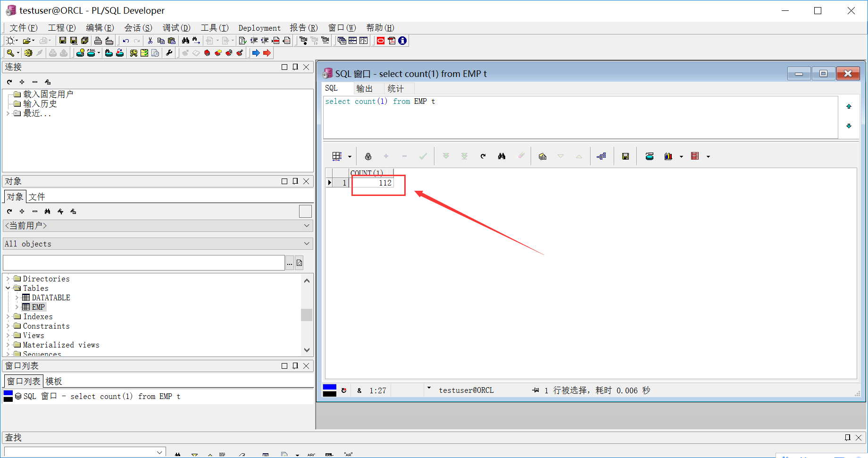Click the database cylinder icon in result toolbar
Viewport: 868px width, 458px height.
(x=650, y=156)
